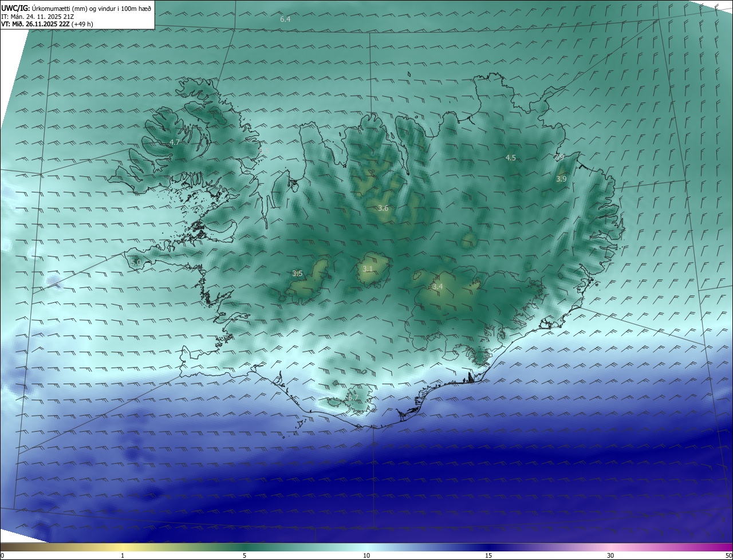This screenshot has height=560, width=733.
Task: Click the '10' tick on the colour scale
Action: (366, 555)
